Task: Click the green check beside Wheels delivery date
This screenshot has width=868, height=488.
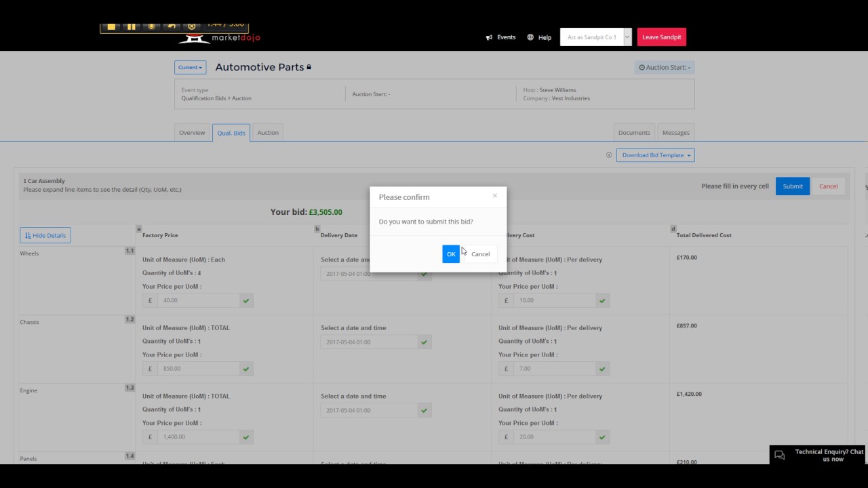Action: point(425,274)
